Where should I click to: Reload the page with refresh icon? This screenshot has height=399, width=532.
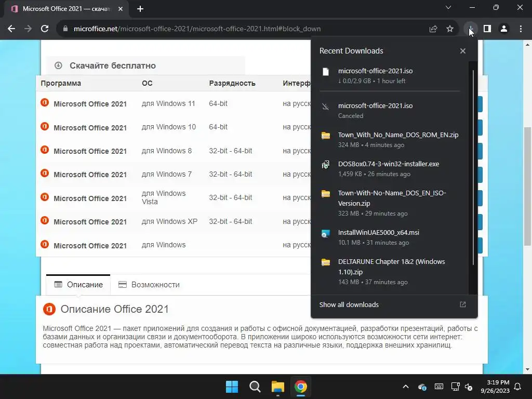point(45,29)
